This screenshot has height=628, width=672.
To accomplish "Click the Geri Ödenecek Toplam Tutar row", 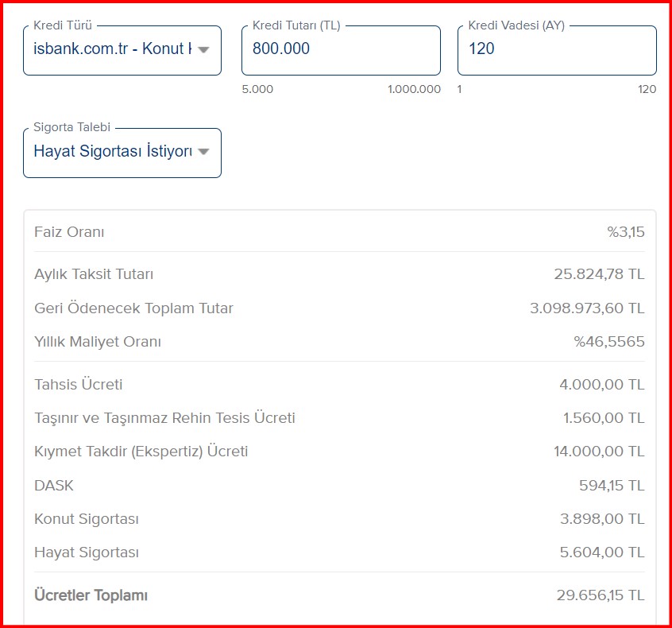I will (x=339, y=308).
